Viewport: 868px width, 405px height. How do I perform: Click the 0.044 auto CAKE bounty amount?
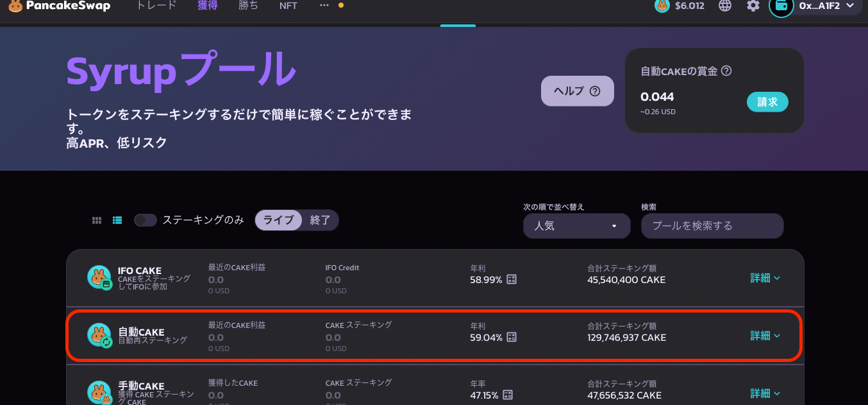657,97
